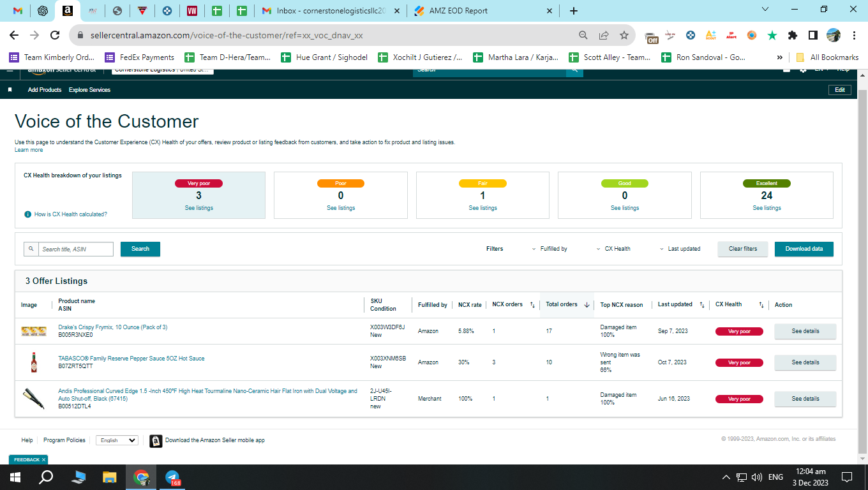Open Drake's Crispy Frymix product link
The height and width of the screenshot is (490, 868).
(112, 327)
